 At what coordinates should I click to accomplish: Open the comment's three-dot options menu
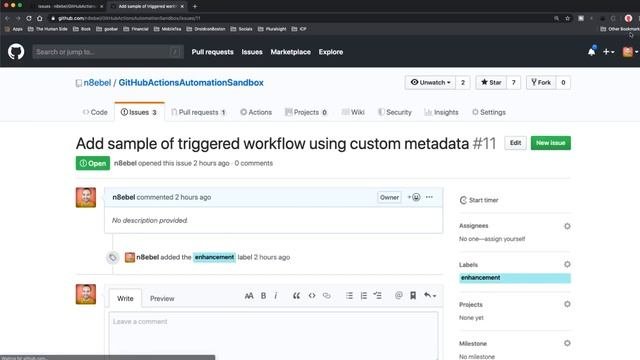[429, 197]
